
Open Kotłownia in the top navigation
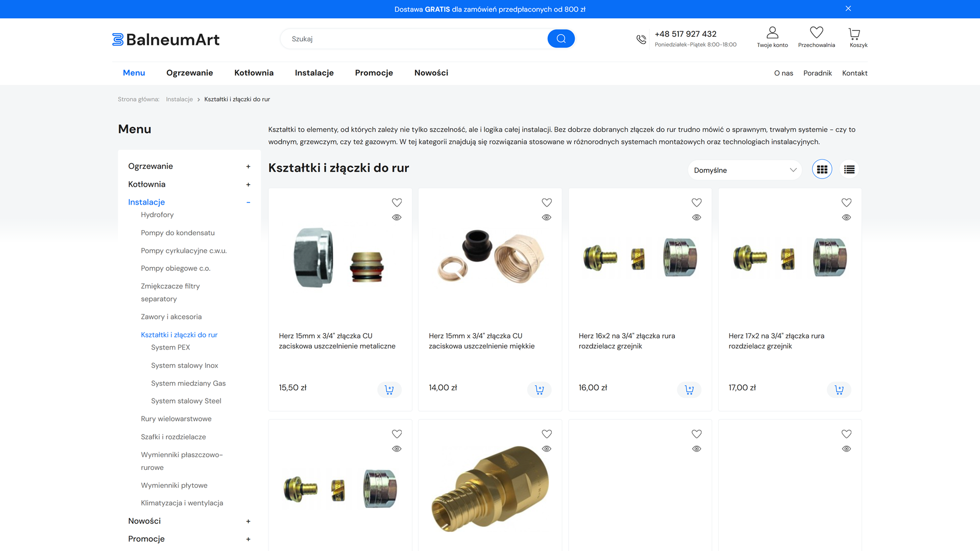[x=254, y=73]
